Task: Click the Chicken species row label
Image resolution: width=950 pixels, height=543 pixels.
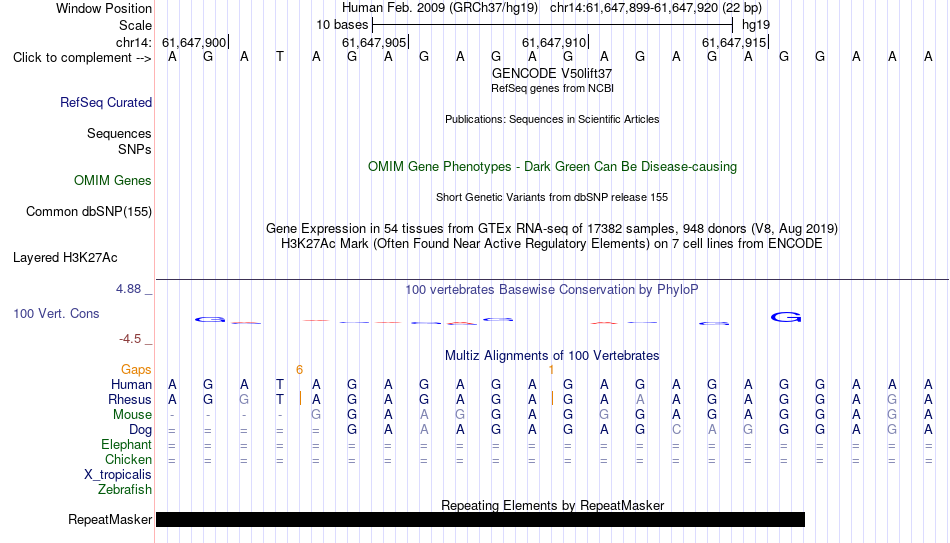Action: point(128,459)
